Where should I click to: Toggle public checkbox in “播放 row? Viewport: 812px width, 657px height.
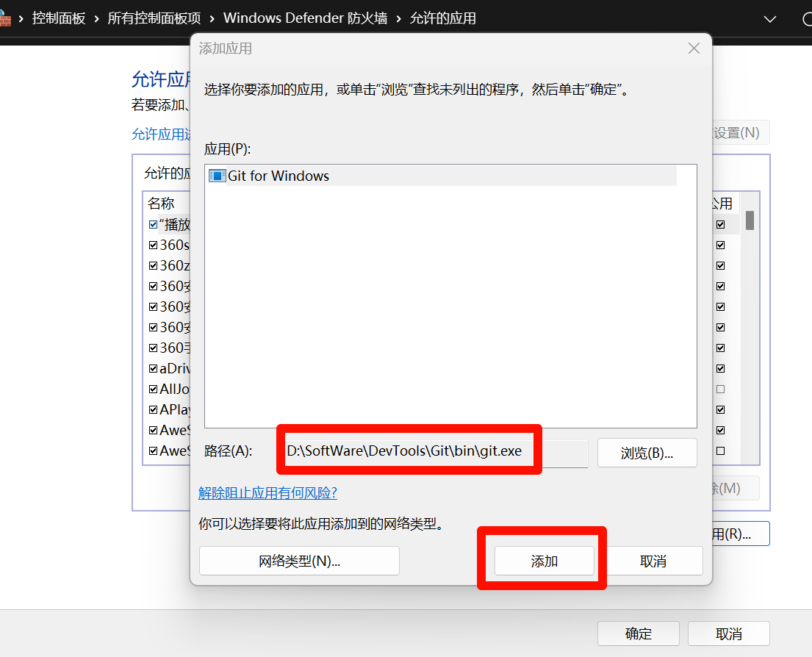tap(720, 224)
